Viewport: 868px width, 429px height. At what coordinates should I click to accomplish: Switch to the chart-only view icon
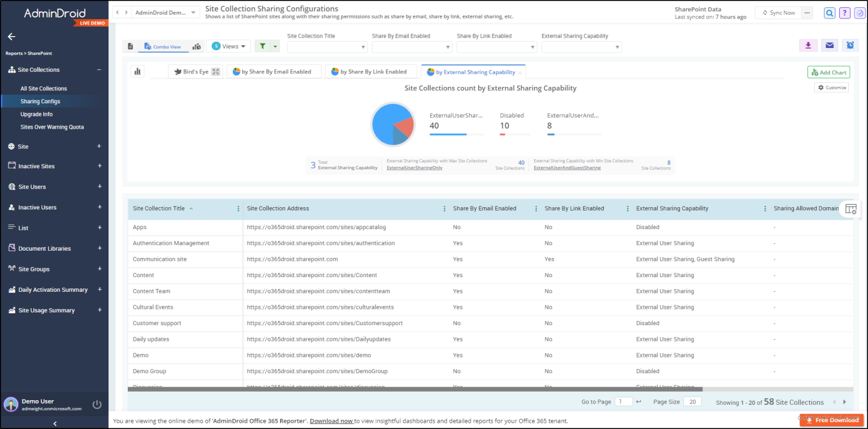pos(197,46)
